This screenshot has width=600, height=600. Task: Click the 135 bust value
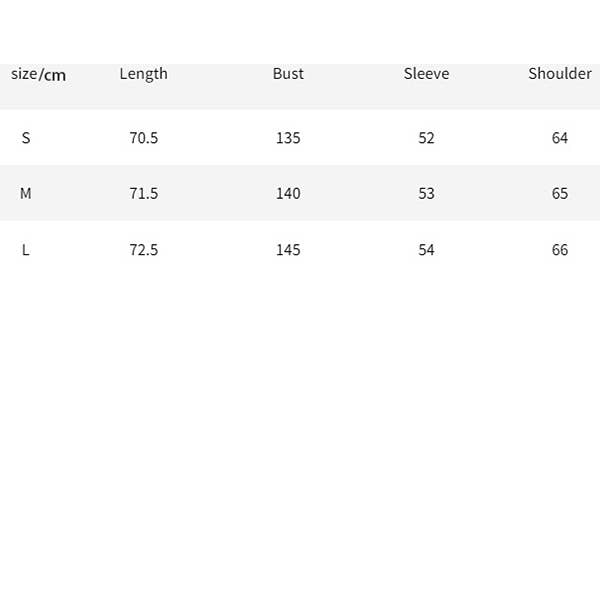[288, 138]
